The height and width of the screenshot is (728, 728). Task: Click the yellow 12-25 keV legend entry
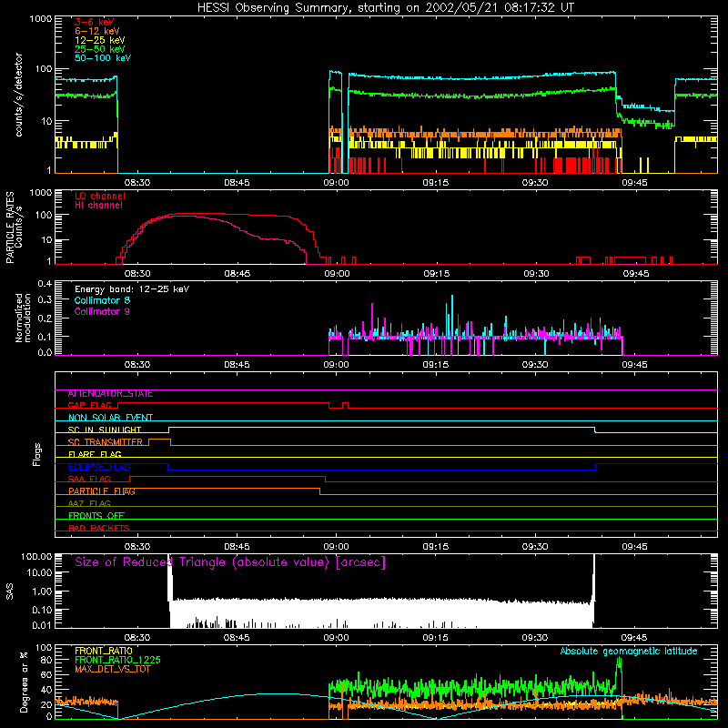coord(100,40)
